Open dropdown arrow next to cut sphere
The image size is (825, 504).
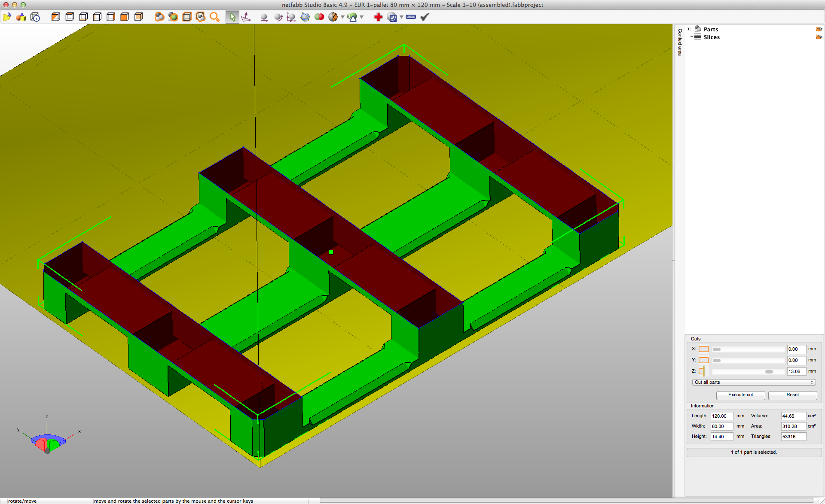342,17
